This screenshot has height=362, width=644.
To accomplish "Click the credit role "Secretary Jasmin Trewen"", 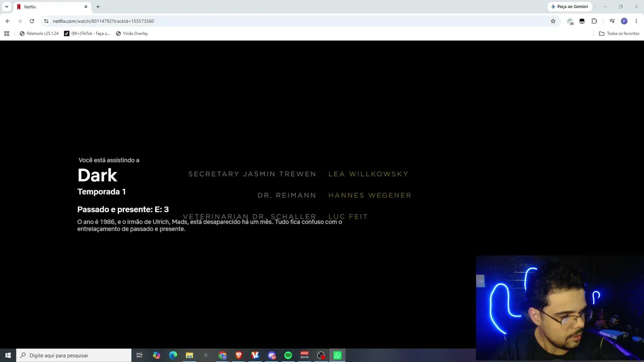I will coord(252,174).
